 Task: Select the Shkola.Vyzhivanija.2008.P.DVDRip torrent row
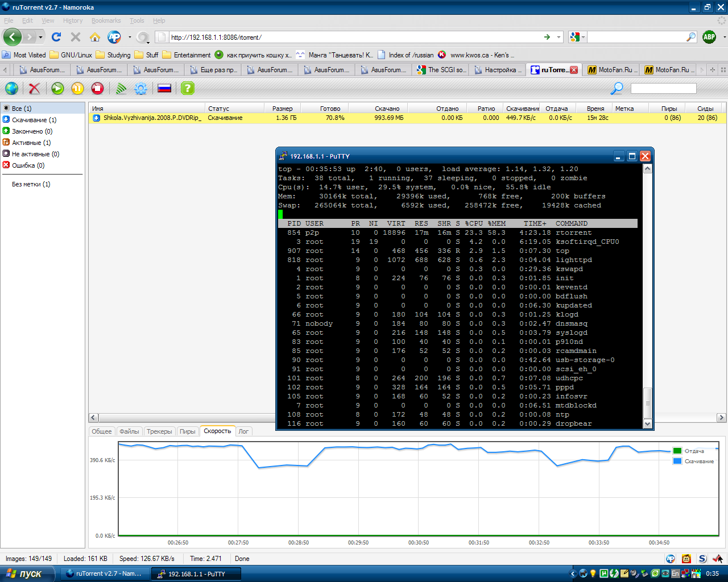click(407, 118)
